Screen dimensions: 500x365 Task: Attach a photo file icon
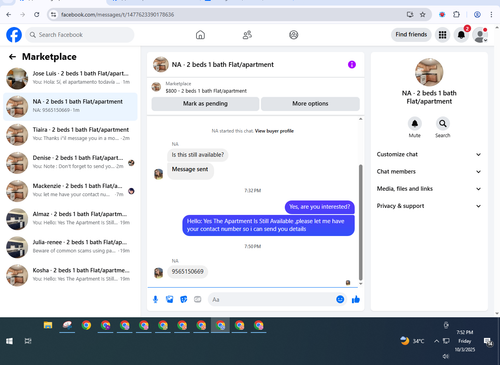point(170,299)
